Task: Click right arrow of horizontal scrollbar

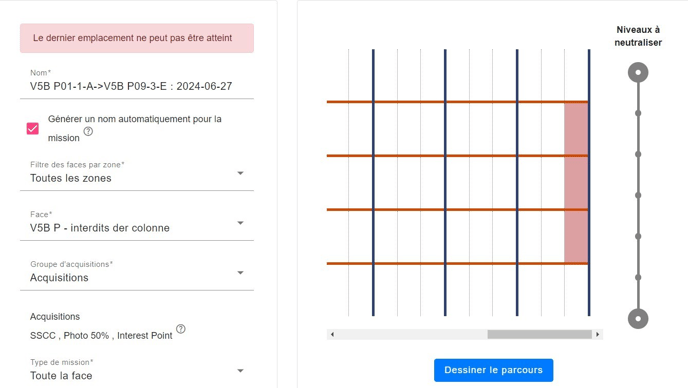Action: [597, 334]
